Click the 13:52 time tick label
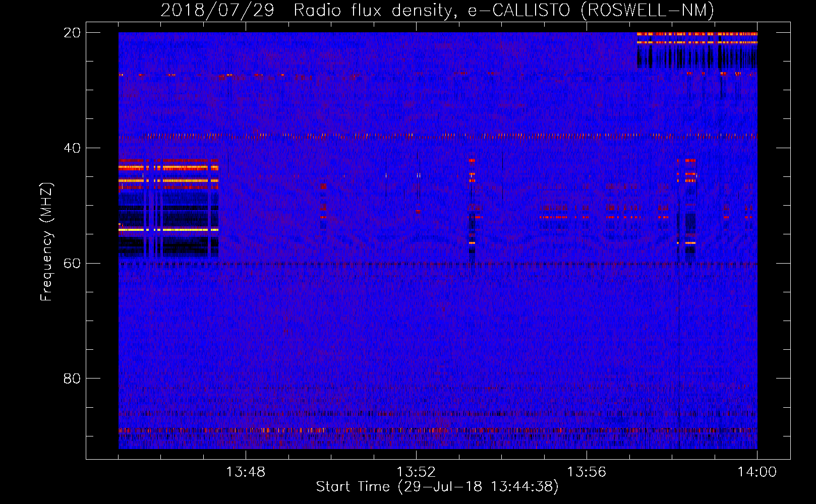Viewport: 816px width, 504px height. click(416, 472)
